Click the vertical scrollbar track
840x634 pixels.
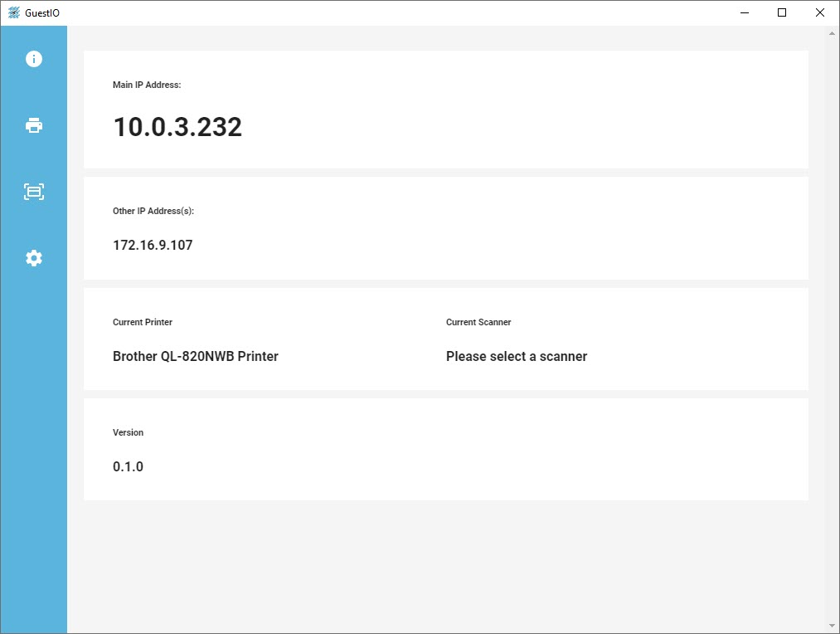[832, 332]
